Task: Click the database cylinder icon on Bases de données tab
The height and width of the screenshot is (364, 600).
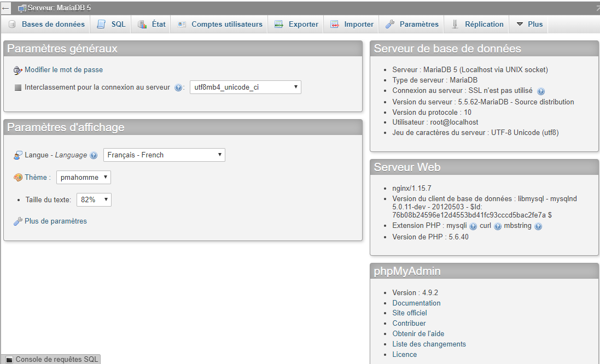Action: click(12, 24)
